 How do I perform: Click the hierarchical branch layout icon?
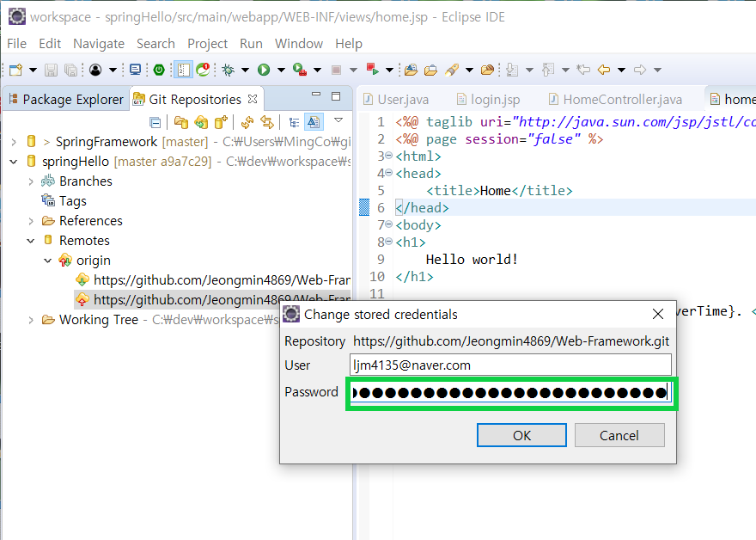click(294, 123)
